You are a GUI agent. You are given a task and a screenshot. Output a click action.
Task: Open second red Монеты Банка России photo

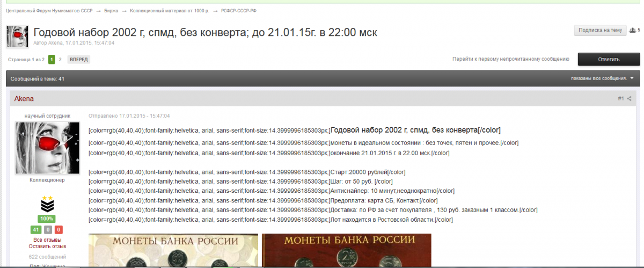346,250
